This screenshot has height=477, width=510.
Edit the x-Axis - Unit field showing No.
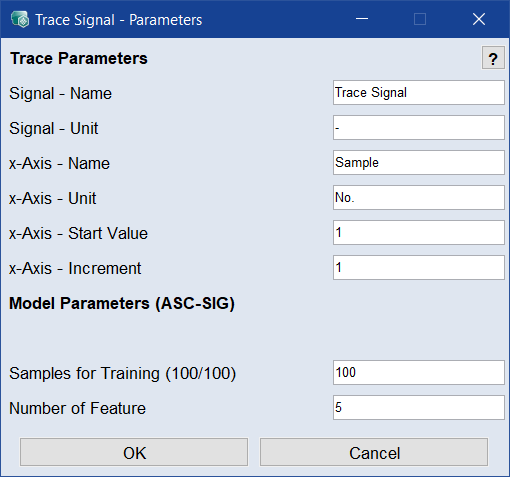pyautogui.click(x=419, y=197)
